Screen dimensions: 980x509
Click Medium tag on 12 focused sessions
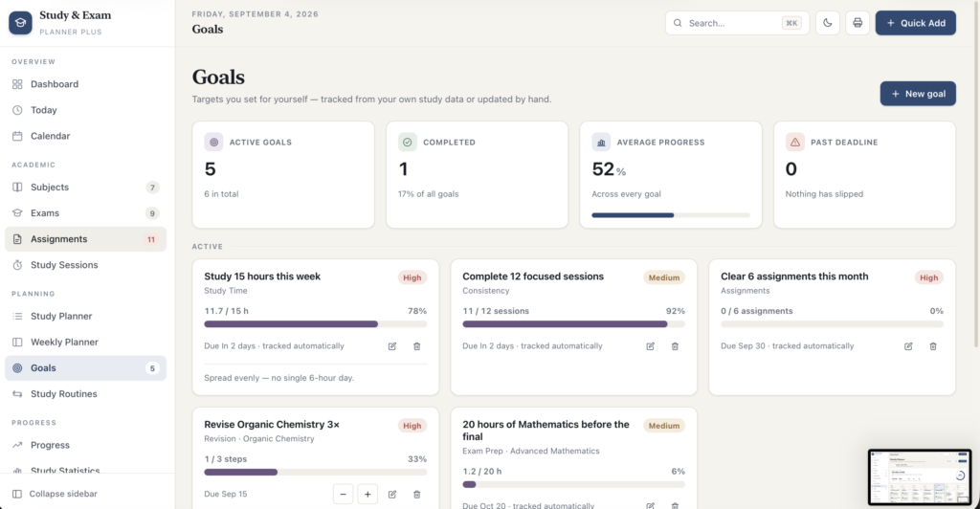pyautogui.click(x=664, y=277)
